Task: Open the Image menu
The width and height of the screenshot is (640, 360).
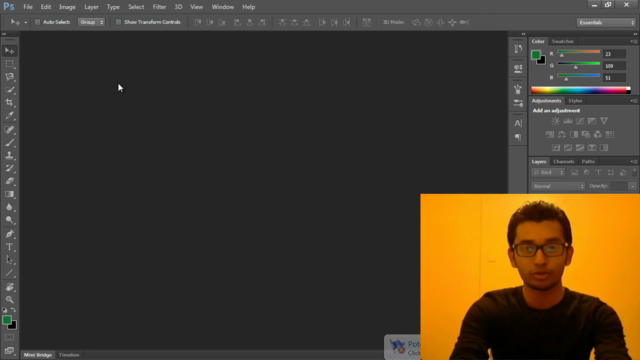Action: [x=67, y=7]
